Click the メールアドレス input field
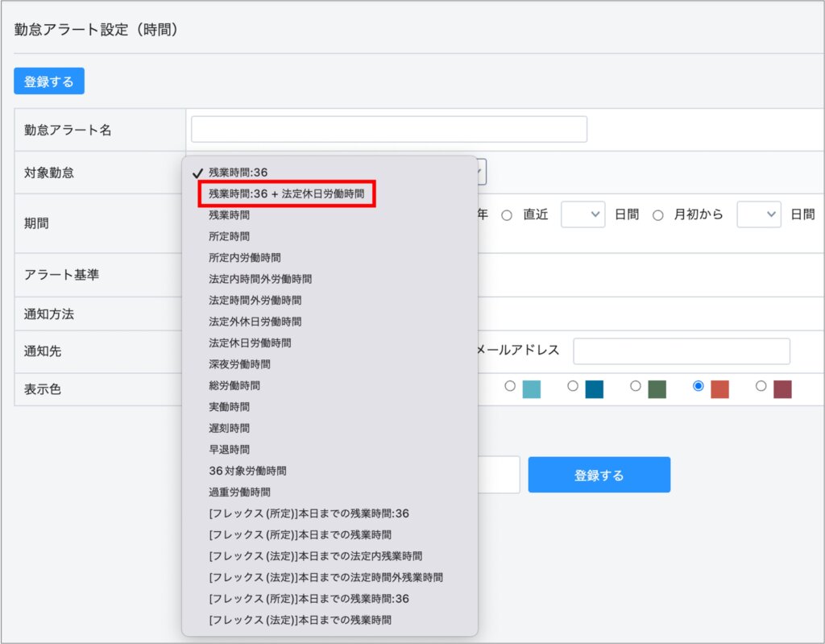Viewport: 825px width, 644px height. (681, 351)
